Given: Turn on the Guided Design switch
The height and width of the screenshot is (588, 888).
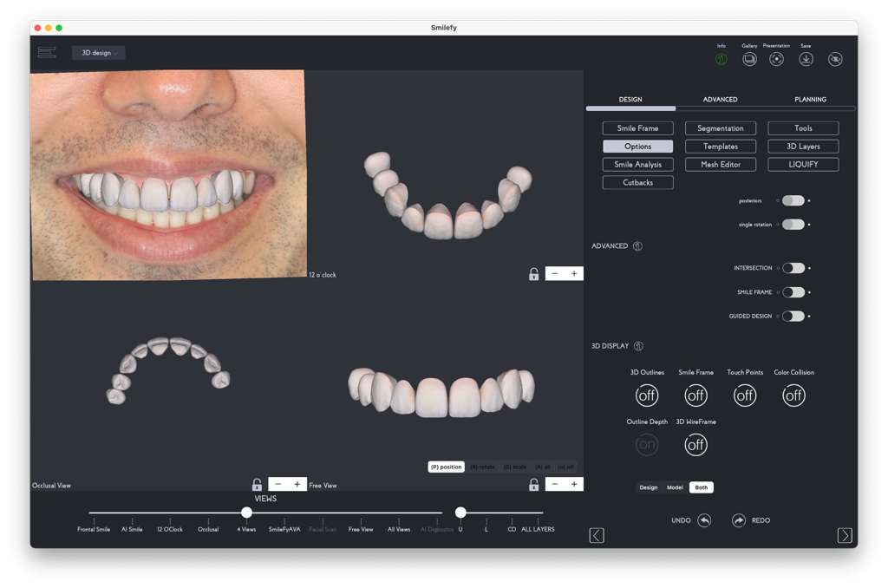Looking at the screenshot, I should (793, 317).
